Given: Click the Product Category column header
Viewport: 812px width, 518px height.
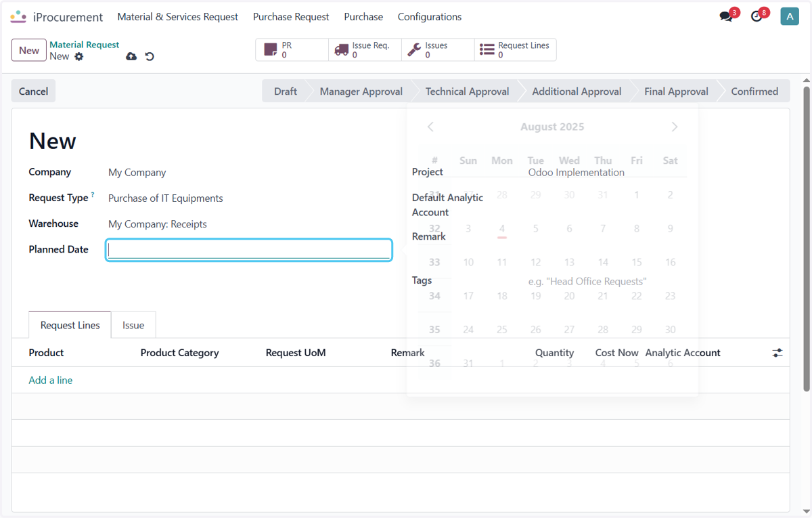Looking at the screenshot, I should (x=179, y=353).
